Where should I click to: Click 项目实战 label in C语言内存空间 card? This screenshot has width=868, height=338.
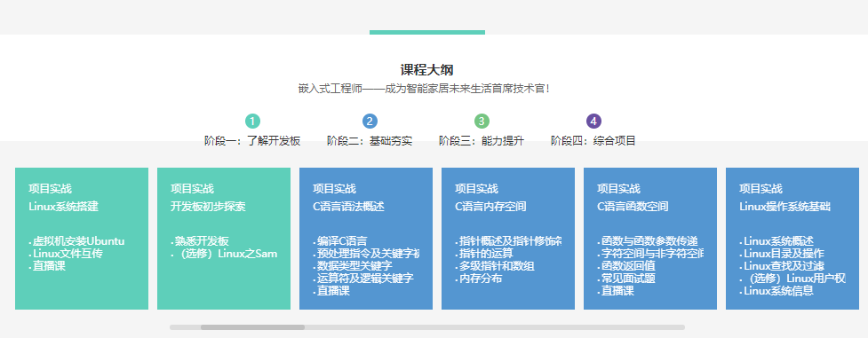click(476, 189)
